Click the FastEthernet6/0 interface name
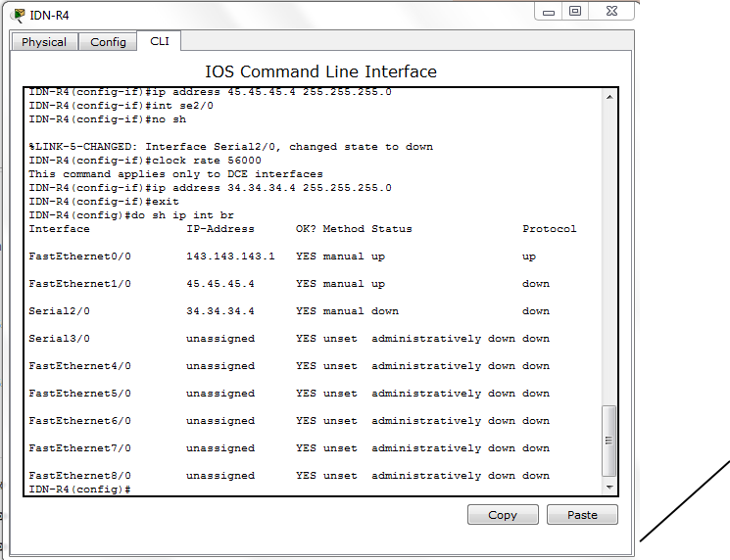This screenshot has width=730, height=560. coord(79,421)
